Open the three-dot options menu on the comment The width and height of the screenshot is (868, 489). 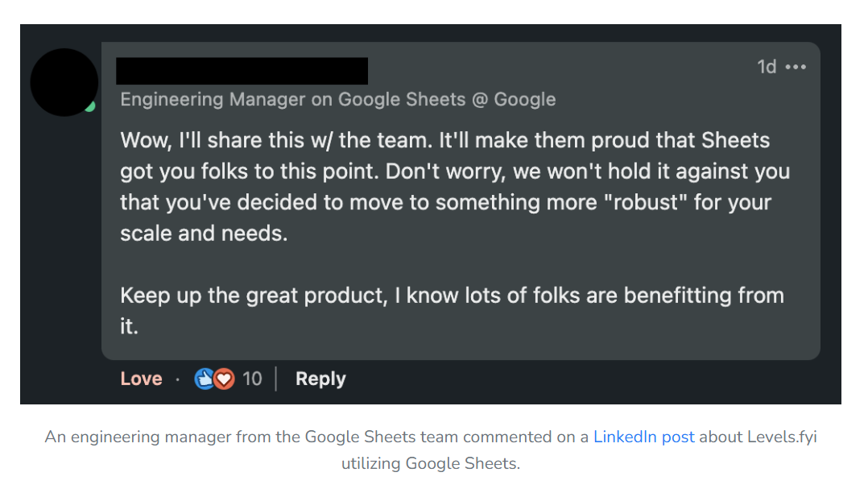[x=794, y=67]
